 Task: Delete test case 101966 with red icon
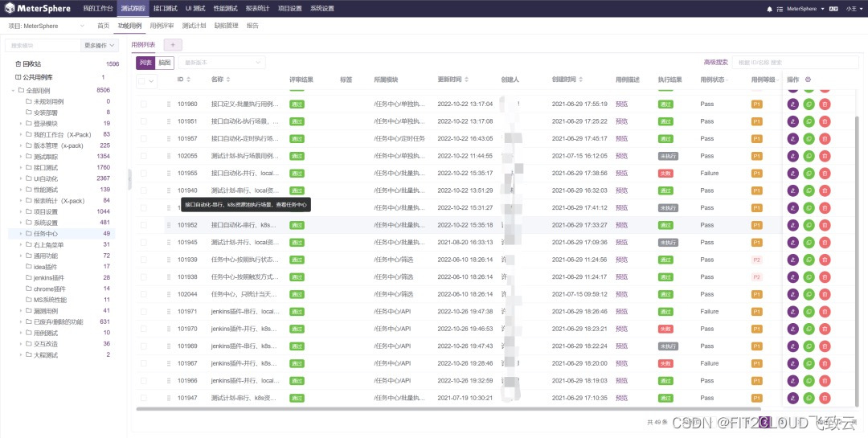pyautogui.click(x=825, y=380)
